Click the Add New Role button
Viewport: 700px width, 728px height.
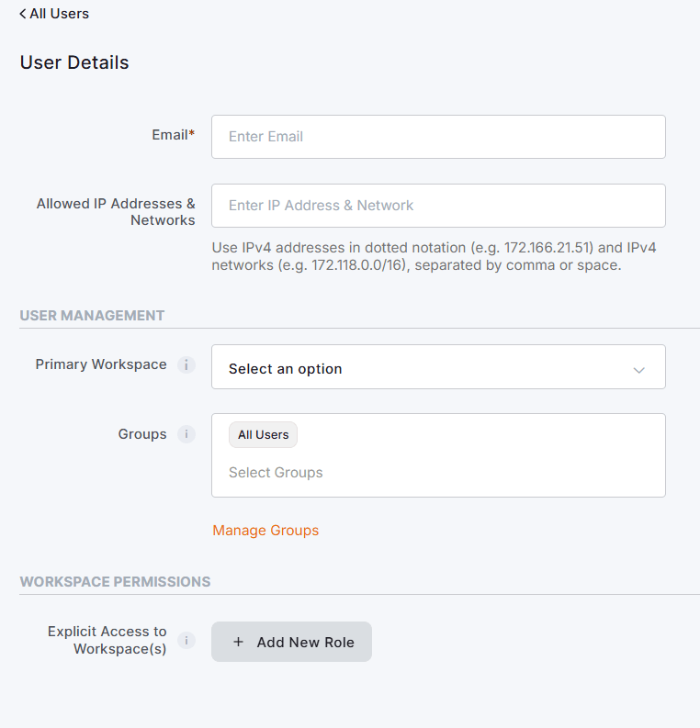292,642
